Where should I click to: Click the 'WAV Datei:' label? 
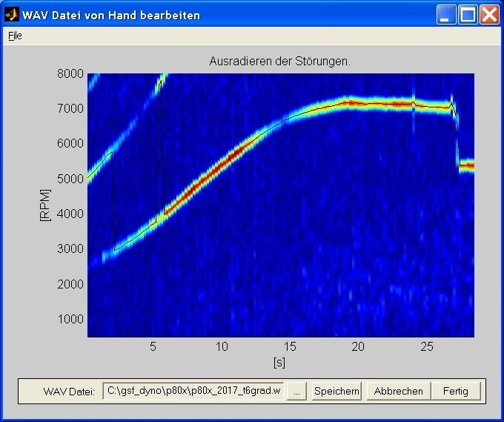coord(69,392)
